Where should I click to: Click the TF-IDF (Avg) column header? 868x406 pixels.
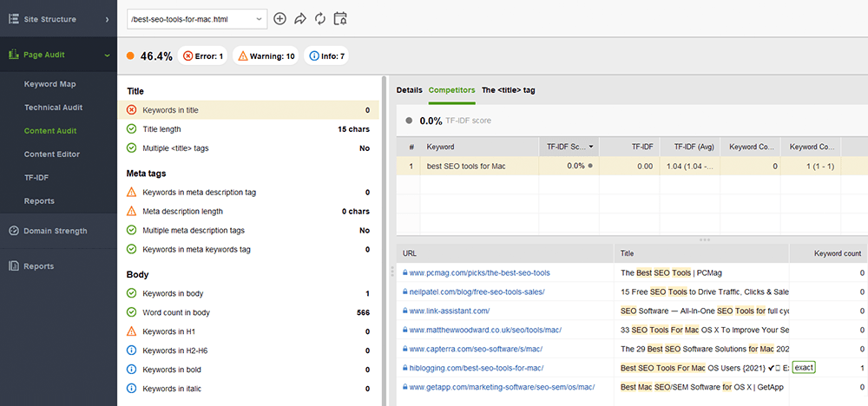tap(690, 147)
